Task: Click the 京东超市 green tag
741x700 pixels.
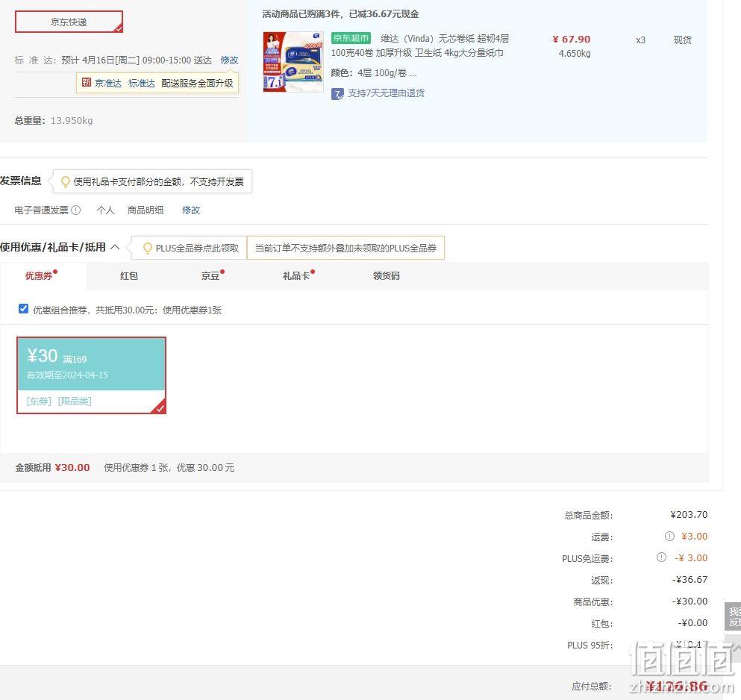Action: pyautogui.click(x=351, y=38)
